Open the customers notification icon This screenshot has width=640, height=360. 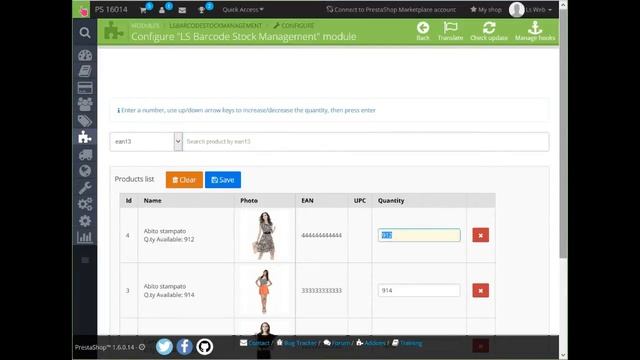[162, 10]
